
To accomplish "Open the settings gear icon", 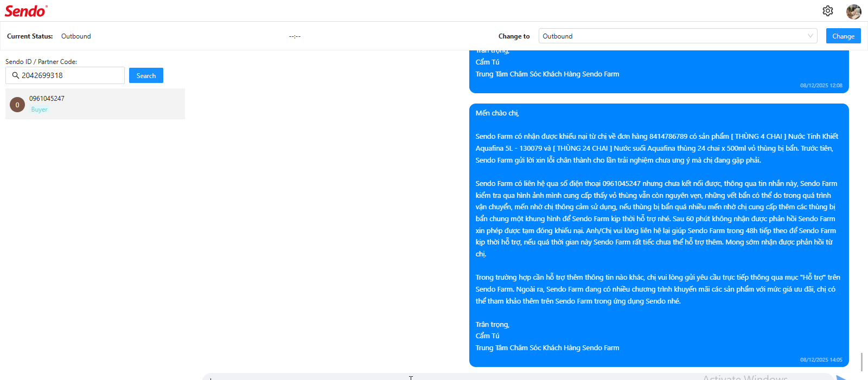I will 828,11.
